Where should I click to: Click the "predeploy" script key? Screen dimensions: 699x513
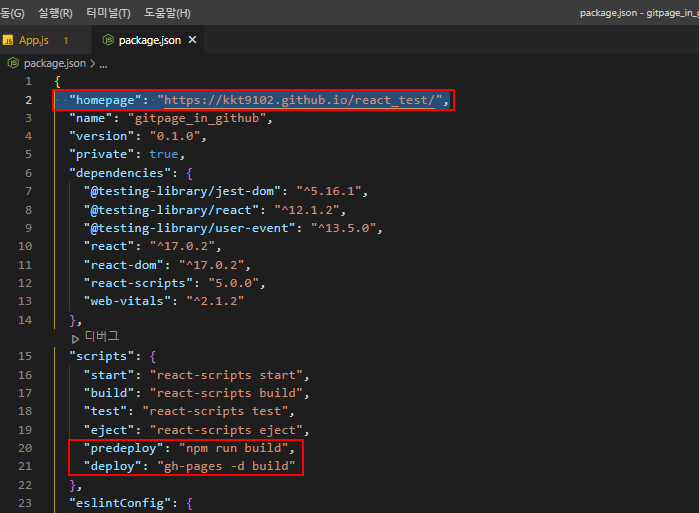point(123,448)
